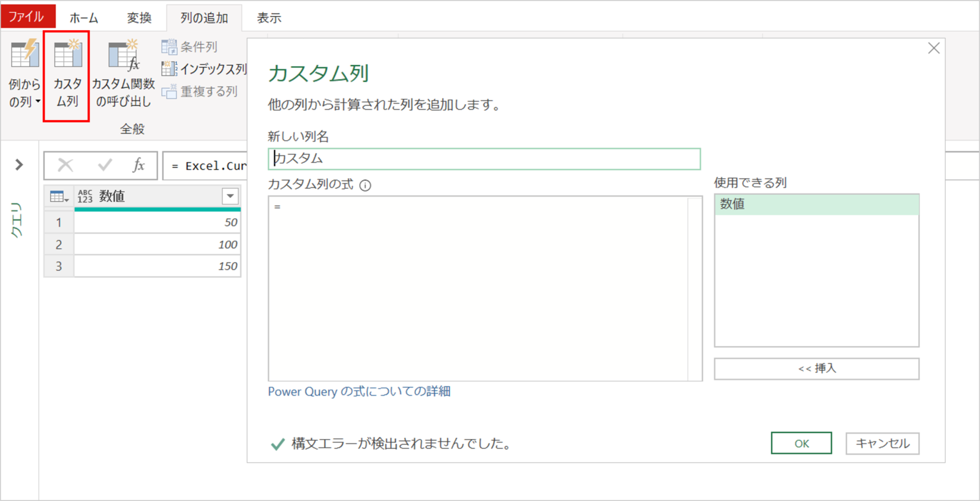Click the Custom Column (カスタム列) ribbon icon

[67, 54]
